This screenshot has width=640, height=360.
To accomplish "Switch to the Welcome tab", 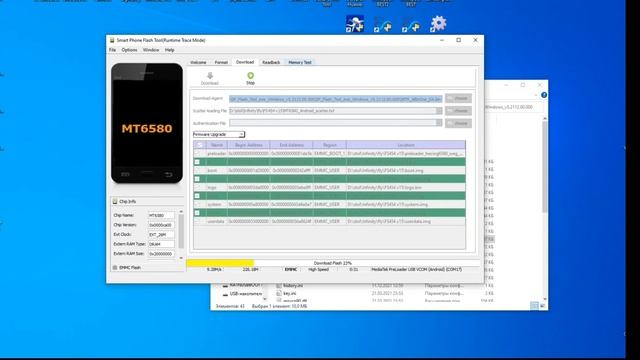I will pos(198,62).
